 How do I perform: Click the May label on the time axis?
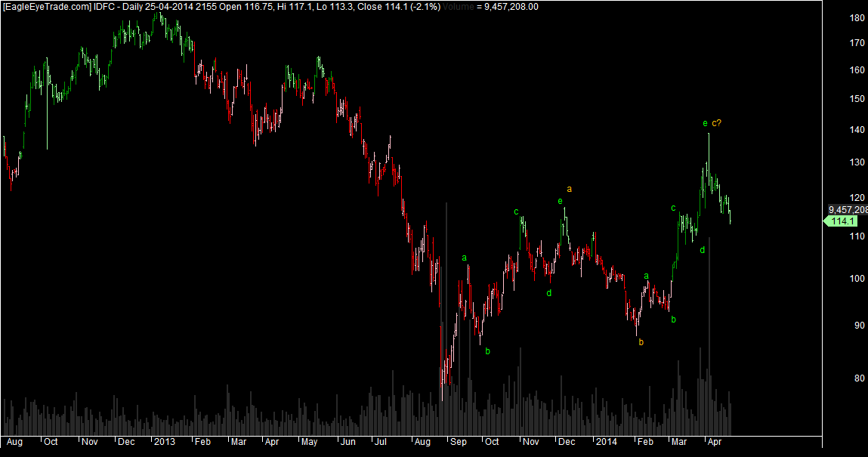click(x=309, y=441)
